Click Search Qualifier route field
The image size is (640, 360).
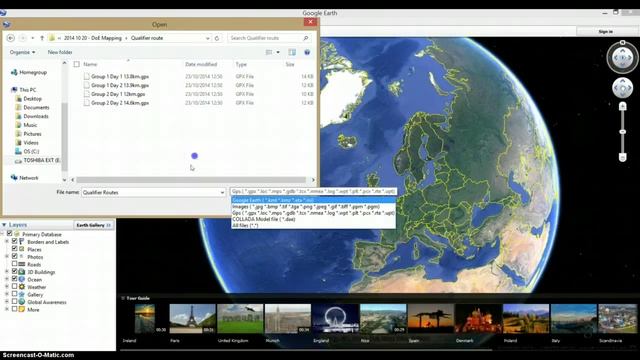pos(265,38)
